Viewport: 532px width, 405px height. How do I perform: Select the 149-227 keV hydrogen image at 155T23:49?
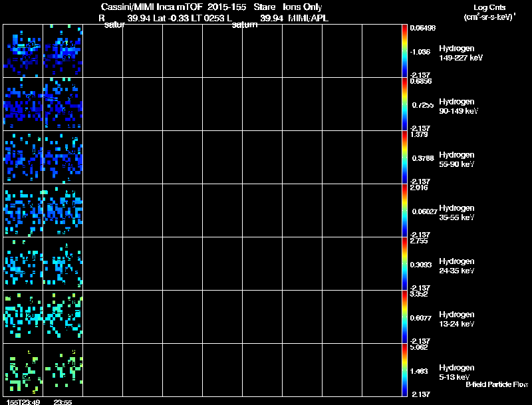pos(23,51)
